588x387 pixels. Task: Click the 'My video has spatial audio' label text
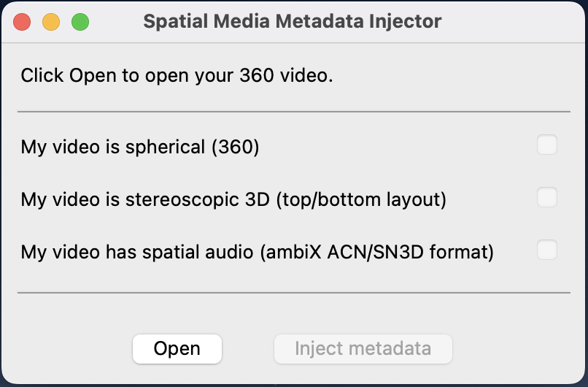[x=137, y=252]
